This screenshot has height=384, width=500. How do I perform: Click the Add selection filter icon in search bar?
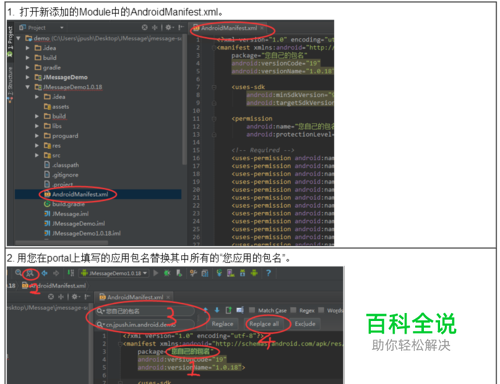point(240,310)
